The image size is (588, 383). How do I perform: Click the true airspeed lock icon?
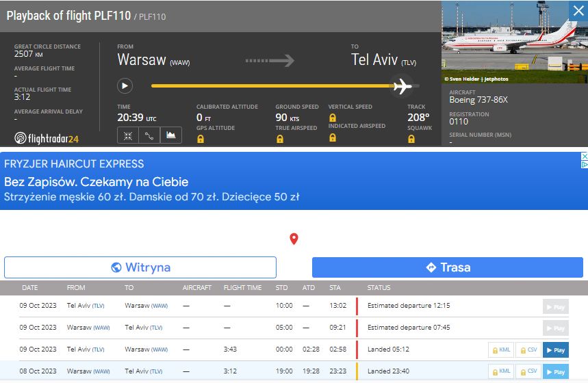pos(280,139)
